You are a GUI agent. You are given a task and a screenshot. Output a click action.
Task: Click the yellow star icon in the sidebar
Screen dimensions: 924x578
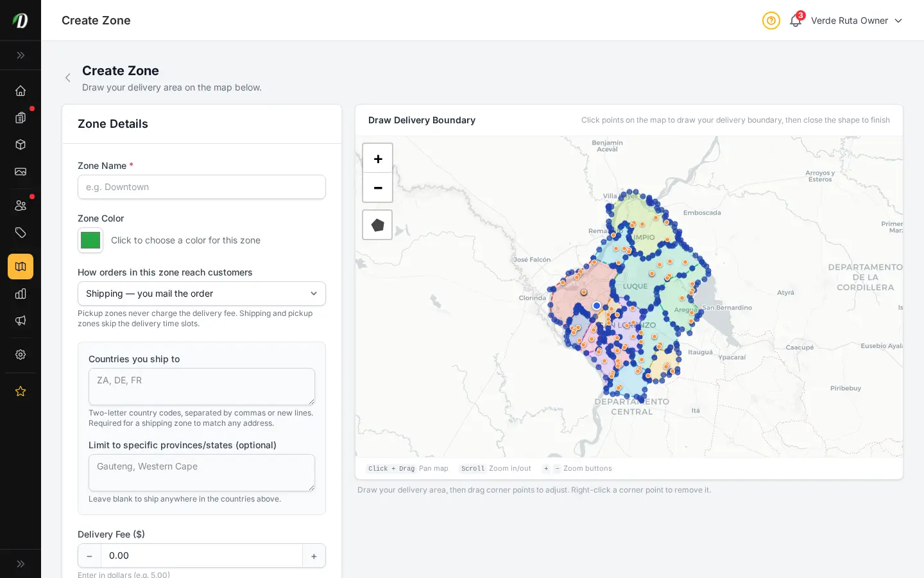coord(21,391)
